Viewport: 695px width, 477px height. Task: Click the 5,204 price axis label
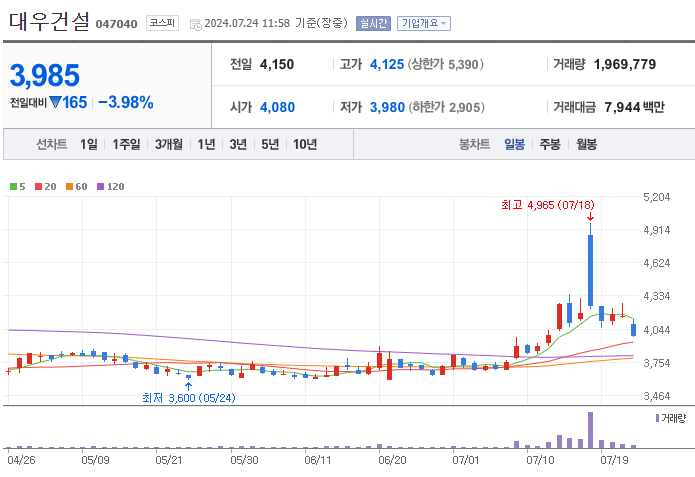657,197
